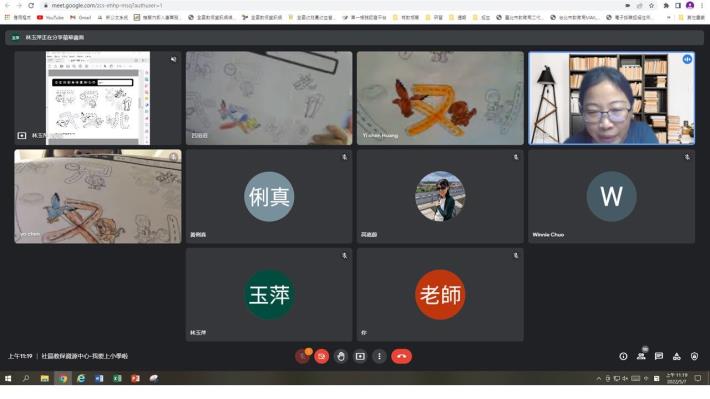This screenshot has height=399, width=710.
Task: Open File Explorer from the taskbar
Action: 44,378
